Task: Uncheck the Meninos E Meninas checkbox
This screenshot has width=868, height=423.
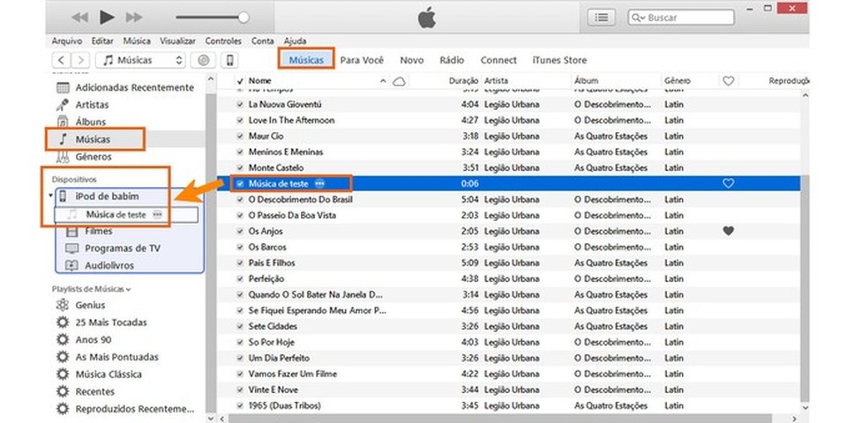Action: pyautogui.click(x=240, y=152)
